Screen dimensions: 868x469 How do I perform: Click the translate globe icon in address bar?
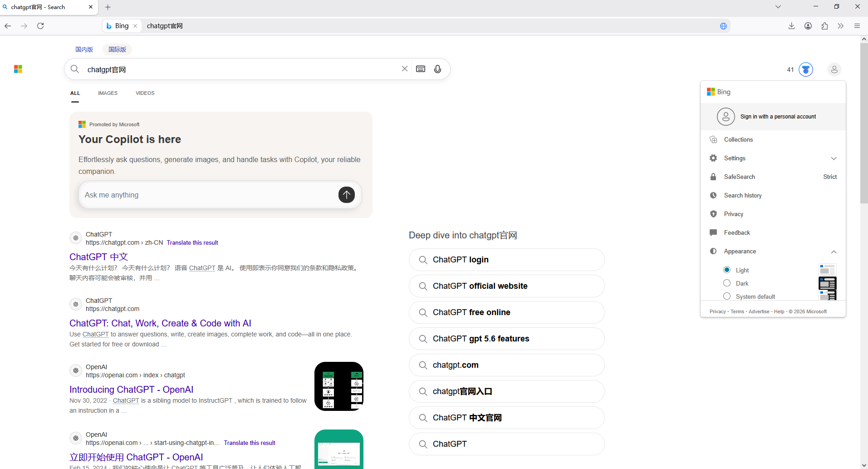coord(723,26)
